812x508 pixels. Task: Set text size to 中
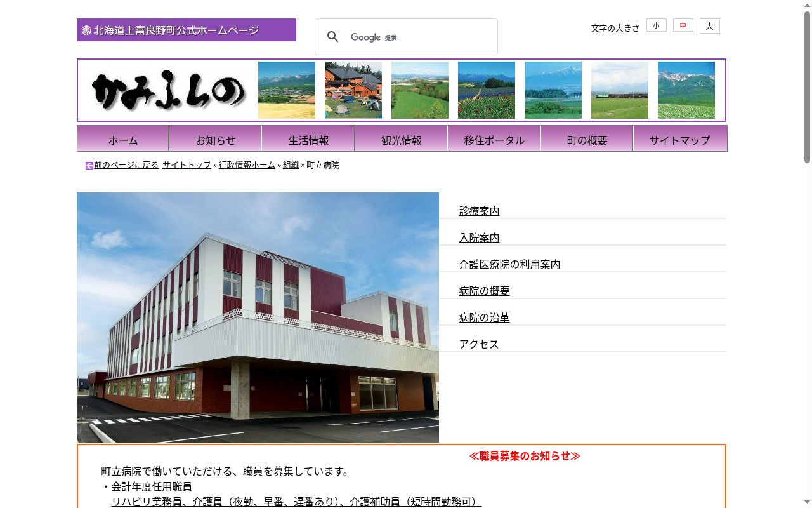pyautogui.click(x=683, y=25)
